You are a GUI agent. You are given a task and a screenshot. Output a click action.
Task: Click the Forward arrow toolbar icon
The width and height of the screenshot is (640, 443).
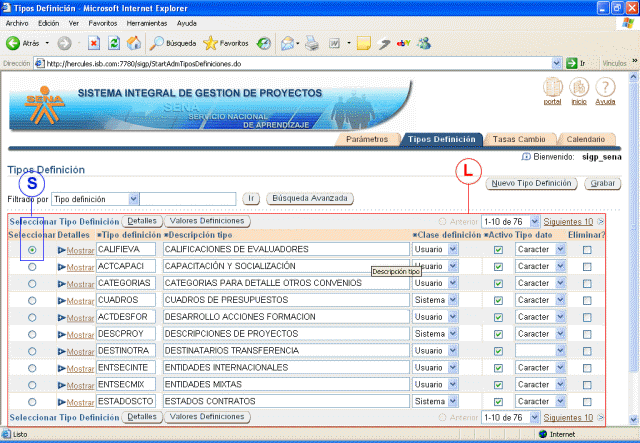64,43
